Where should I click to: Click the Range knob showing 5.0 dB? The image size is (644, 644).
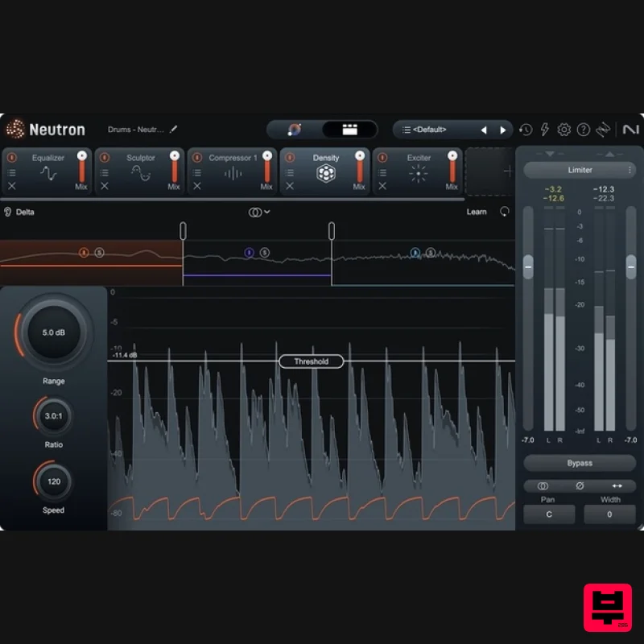(x=54, y=332)
